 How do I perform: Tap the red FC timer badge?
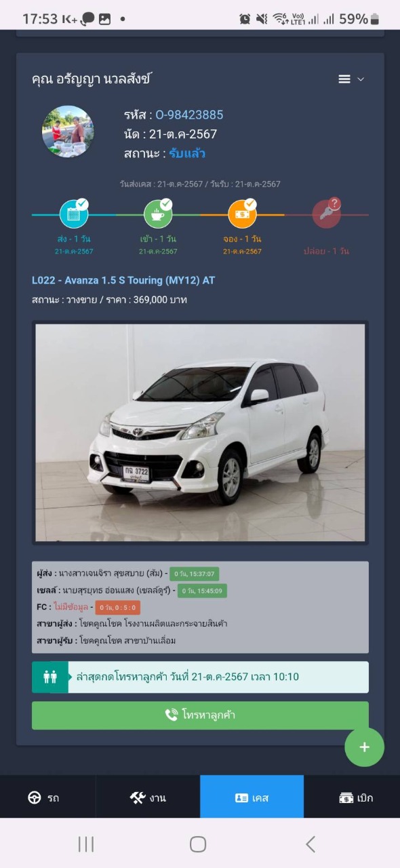pyautogui.click(x=117, y=608)
